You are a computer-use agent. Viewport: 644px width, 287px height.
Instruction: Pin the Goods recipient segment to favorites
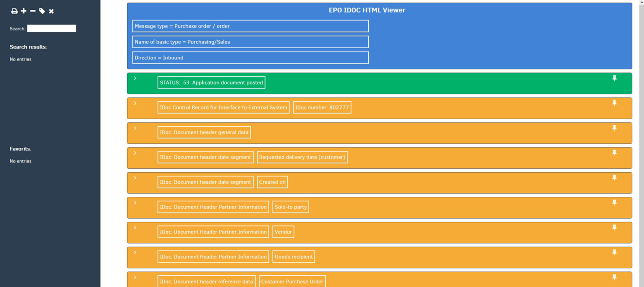coord(614,252)
